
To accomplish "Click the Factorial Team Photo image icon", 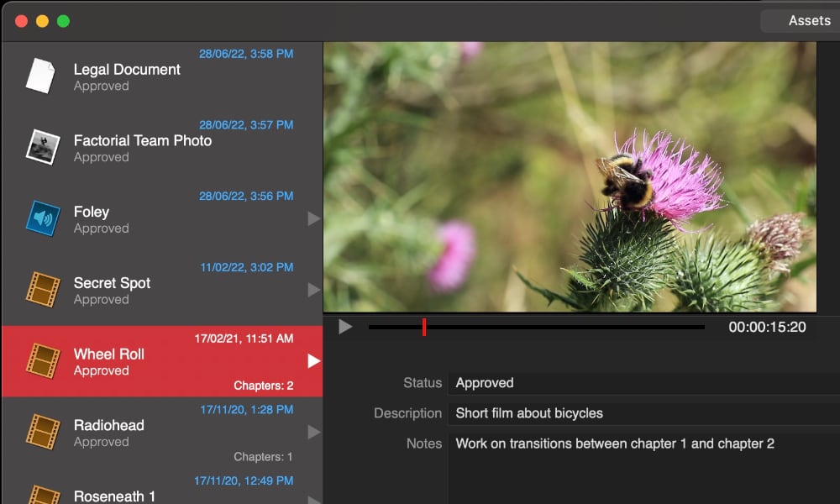I will point(43,147).
